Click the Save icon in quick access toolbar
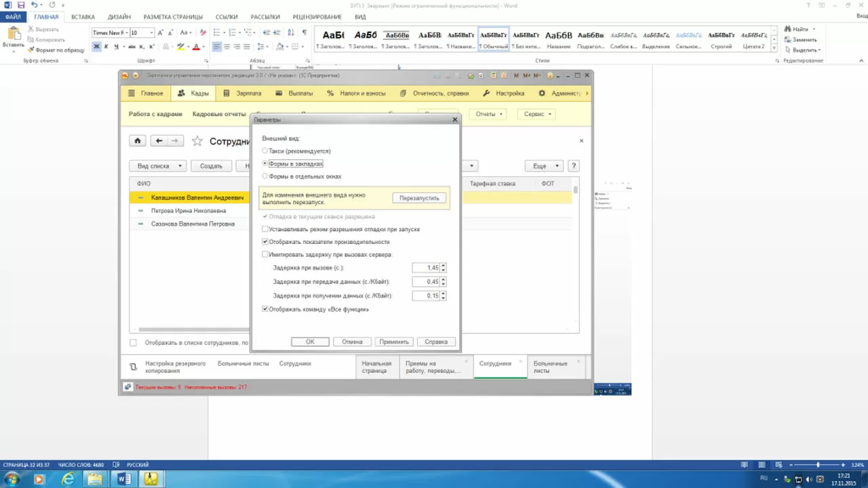The width and height of the screenshot is (868, 488). click(x=21, y=5)
